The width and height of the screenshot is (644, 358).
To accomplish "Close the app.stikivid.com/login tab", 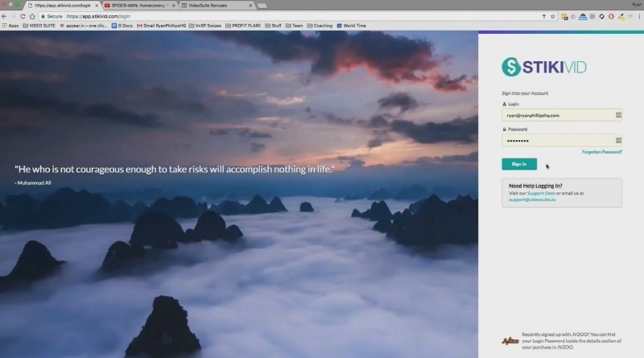I will (97, 6).
